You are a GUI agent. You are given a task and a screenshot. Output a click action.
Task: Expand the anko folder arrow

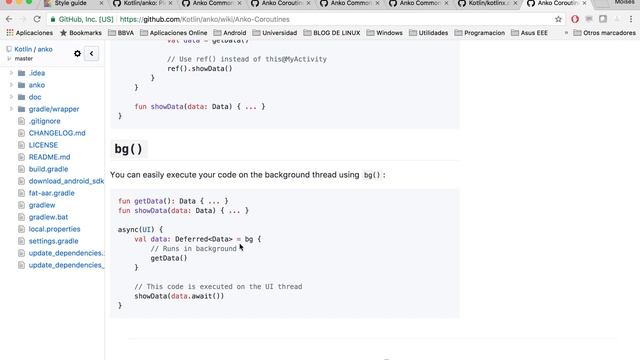pyautogui.click(x=11, y=85)
